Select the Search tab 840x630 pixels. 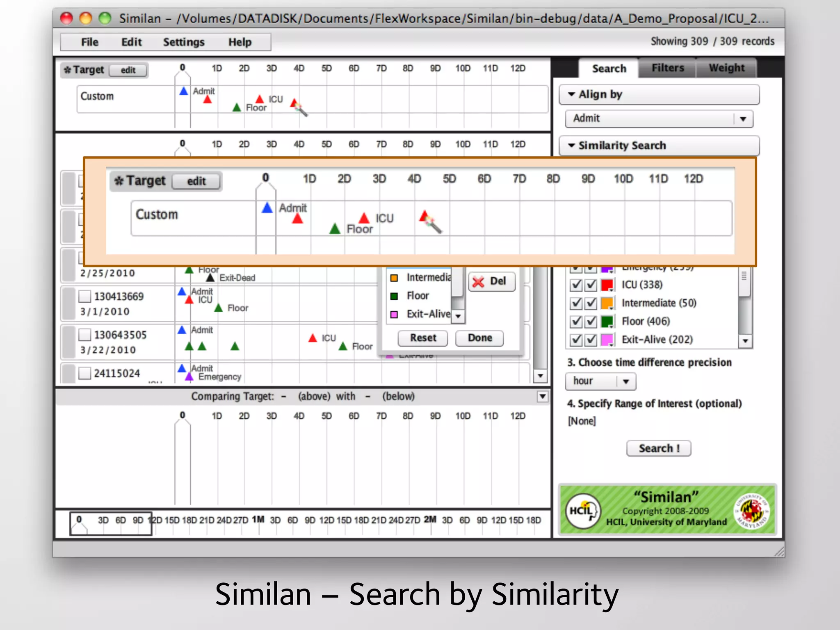pos(609,68)
